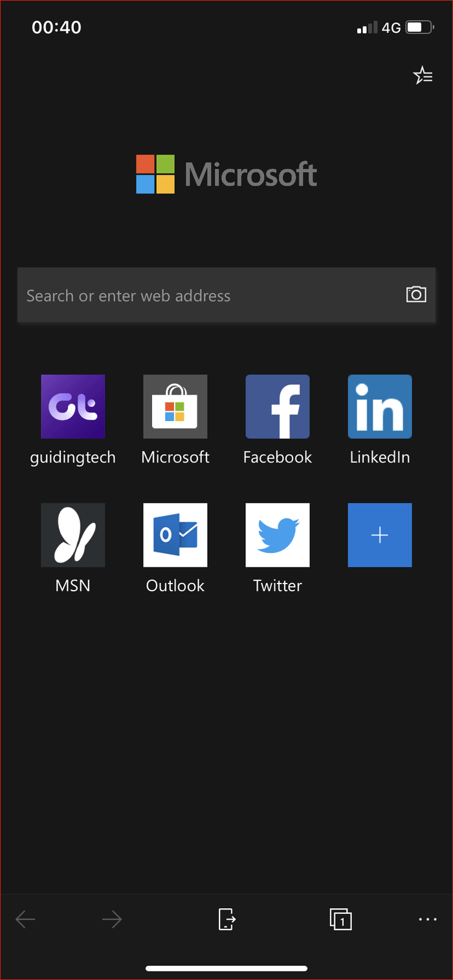Open the tabs switcher showing 1
Image resolution: width=453 pixels, height=980 pixels.
340,919
